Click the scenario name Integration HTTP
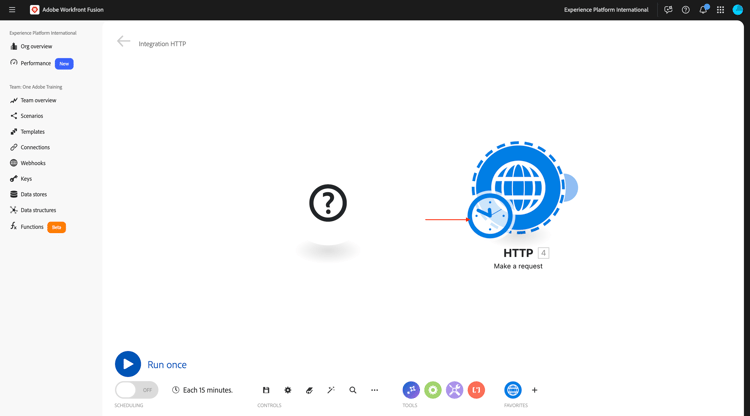This screenshot has height=416, width=750. tap(162, 44)
